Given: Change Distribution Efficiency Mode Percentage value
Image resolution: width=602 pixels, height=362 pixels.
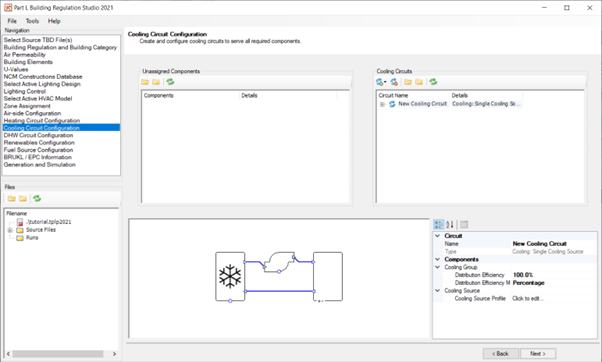Looking at the screenshot, I should [554, 283].
